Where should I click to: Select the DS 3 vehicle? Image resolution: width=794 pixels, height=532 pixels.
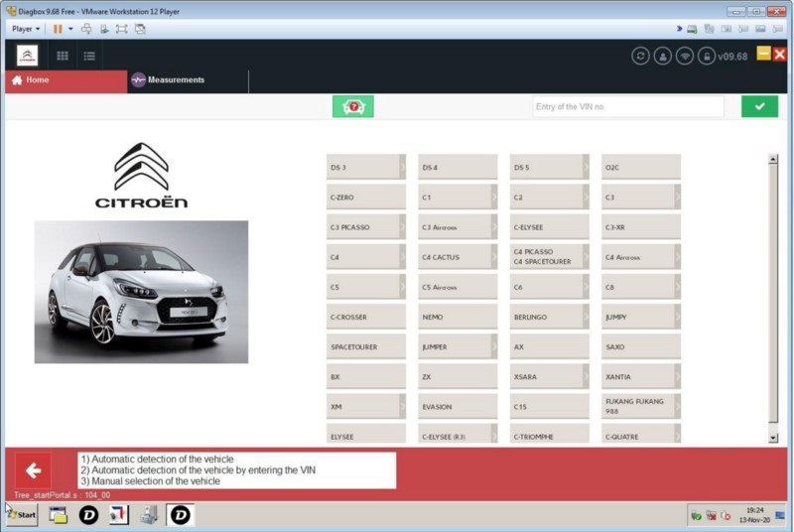[365, 167]
